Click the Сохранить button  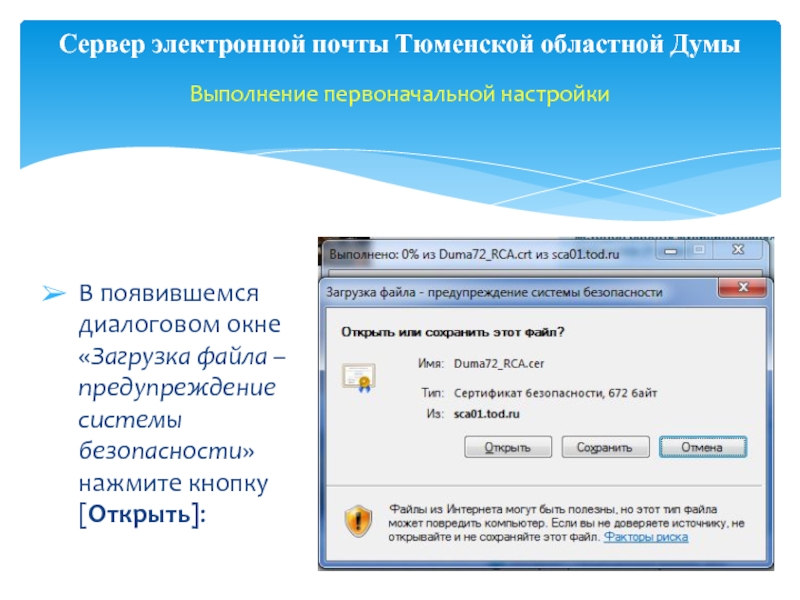[x=605, y=447]
